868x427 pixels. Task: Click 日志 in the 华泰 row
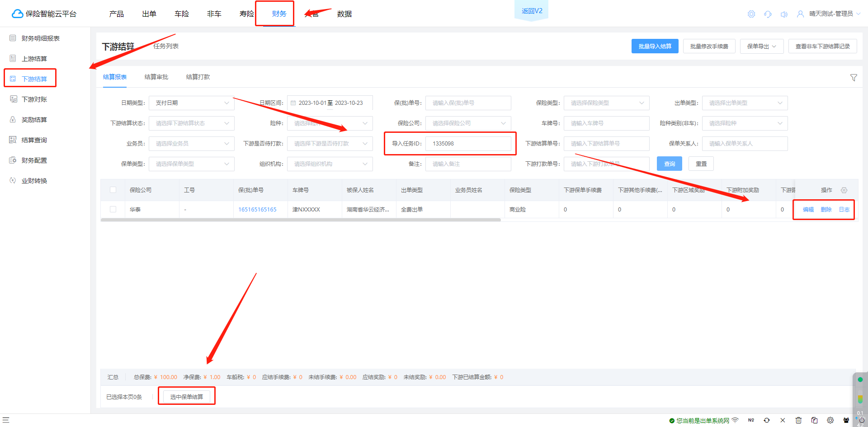(x=844, y=210)
